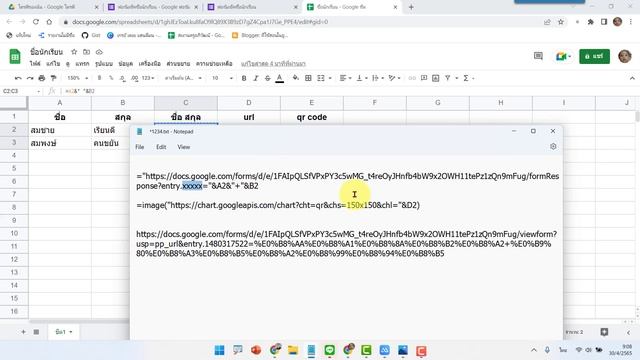Select column F header
Viewport: 640px width, 360px height.
click(375, 102)
